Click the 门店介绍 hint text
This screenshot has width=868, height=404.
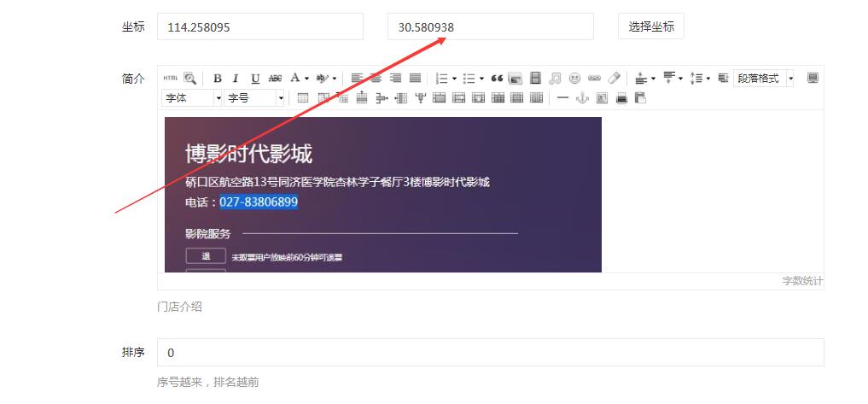(179, 307)
